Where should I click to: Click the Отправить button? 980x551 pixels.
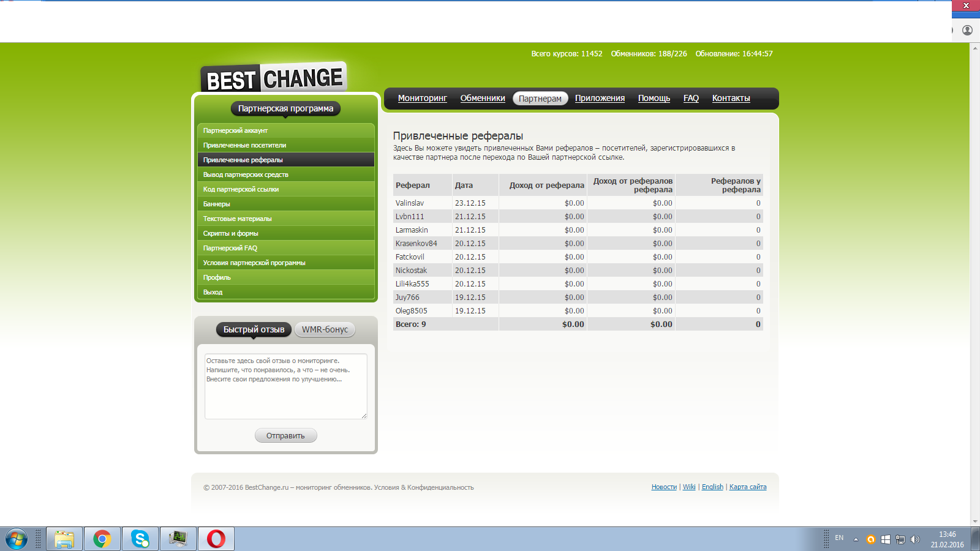pyautogui.click(x=285, y=435)
